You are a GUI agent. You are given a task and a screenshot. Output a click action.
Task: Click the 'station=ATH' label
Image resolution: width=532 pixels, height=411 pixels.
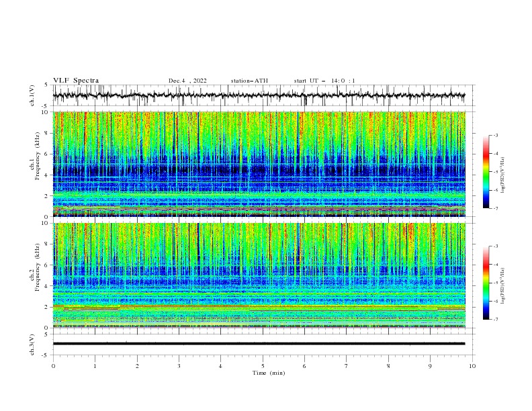[x=249, y=81]
